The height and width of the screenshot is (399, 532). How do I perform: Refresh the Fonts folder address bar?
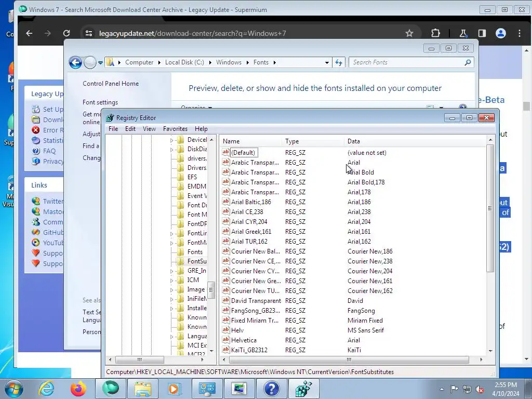point(339,62)
